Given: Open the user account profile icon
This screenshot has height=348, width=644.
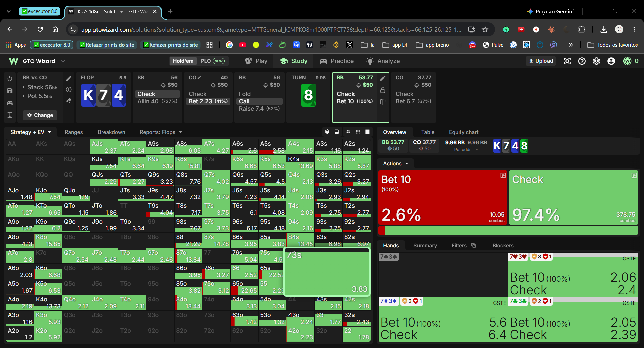Looking at the screenshot, I should 611,61.
